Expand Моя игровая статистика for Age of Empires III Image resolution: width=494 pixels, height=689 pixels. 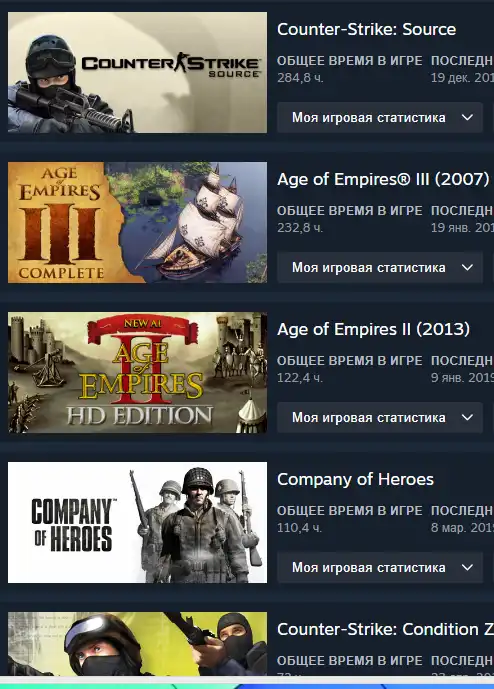(380, 268)
